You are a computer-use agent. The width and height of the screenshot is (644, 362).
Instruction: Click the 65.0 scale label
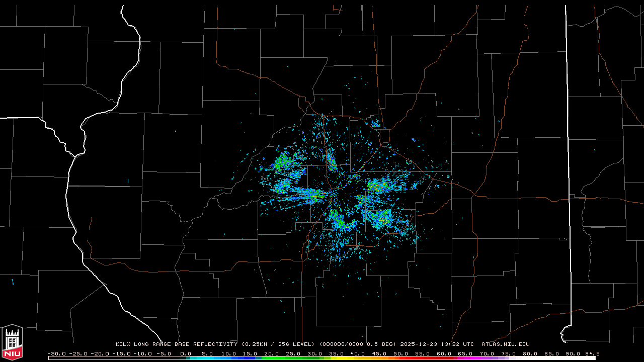(x=465, y=353)
